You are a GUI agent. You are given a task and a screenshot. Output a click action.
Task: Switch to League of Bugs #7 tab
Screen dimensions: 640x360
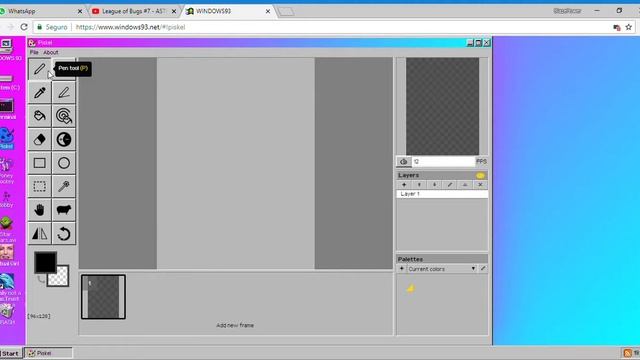(135, 11)
